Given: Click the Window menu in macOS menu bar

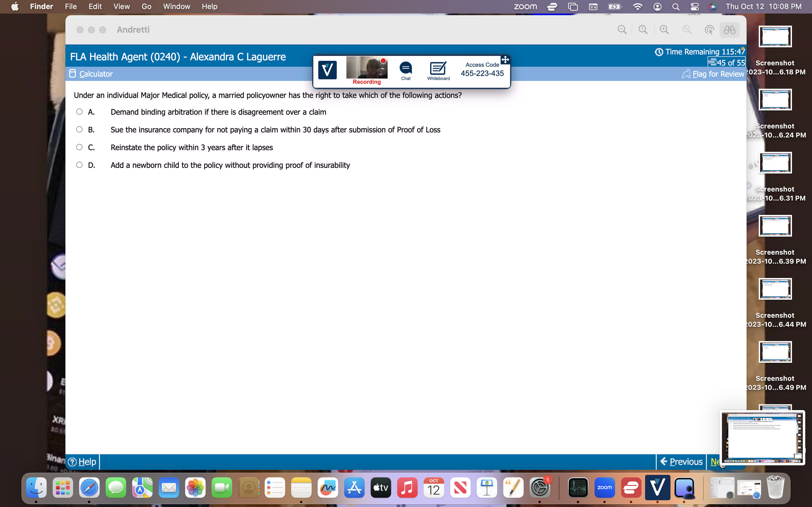Looking at the screenshot, I should 176,6.
